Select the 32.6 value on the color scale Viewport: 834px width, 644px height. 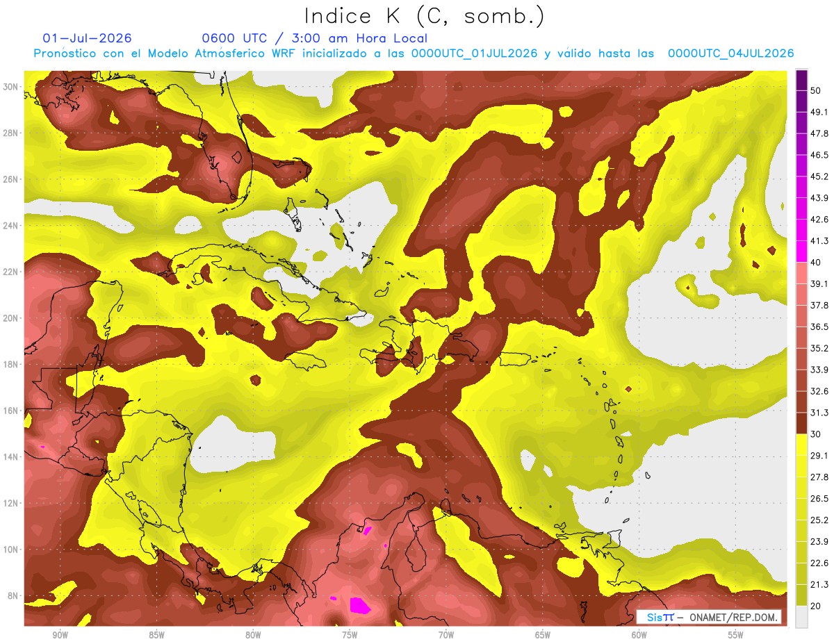pos(819,391)
